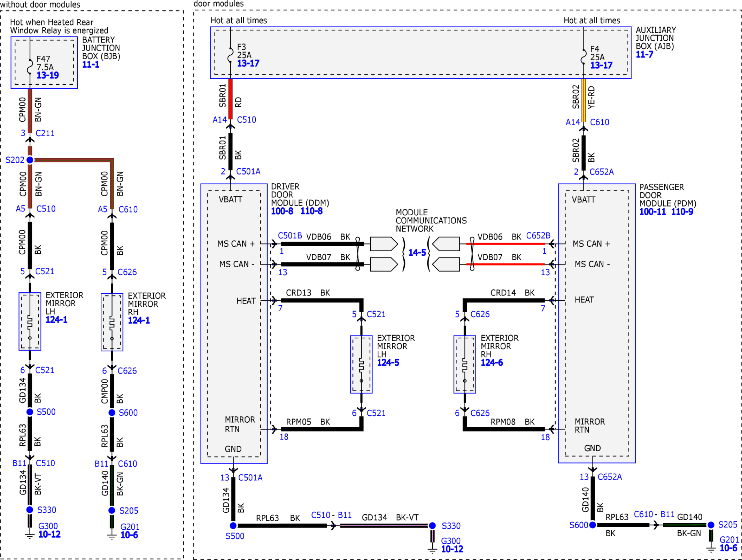Click the "AUXILIARY JUNCTION BOX (AJB)" label
The image size is (742, 560).
click(x=656, y=38)
